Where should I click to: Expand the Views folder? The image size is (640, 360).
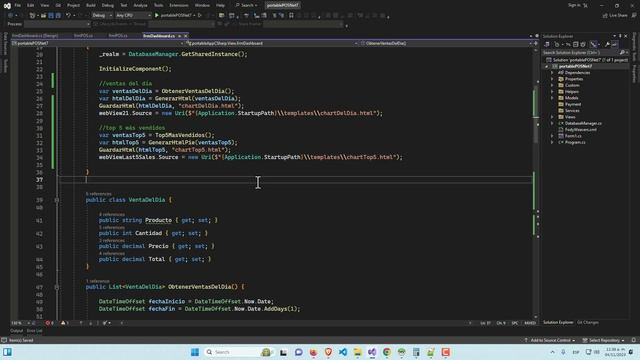[x=552, y=117]
